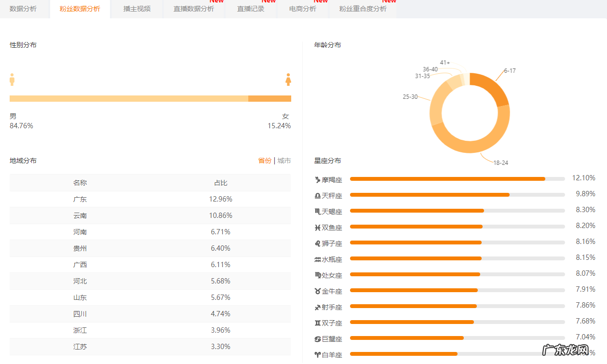This screenshot has width=607, height=364.
Task: Click the male figure icon in gender distribution
Action: [x=12, y=80]
